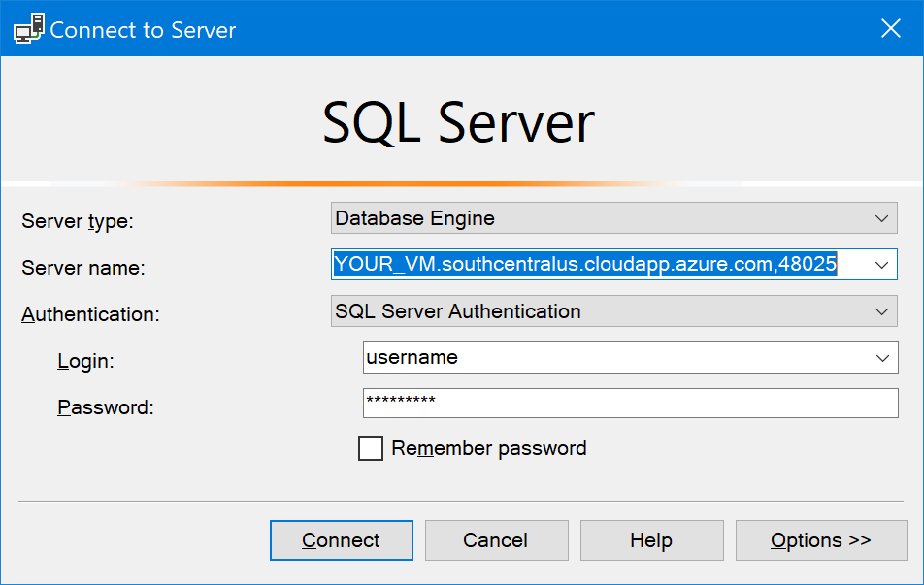Enable the Remember password checkbox
The height and width of the screenshot is (585, 924).
371,448
